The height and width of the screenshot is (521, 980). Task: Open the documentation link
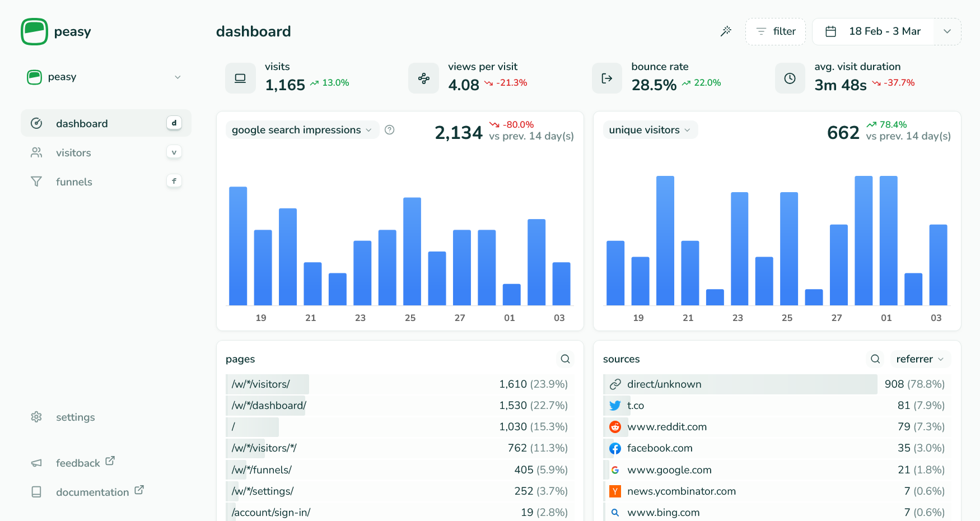[x=94, y=492]
